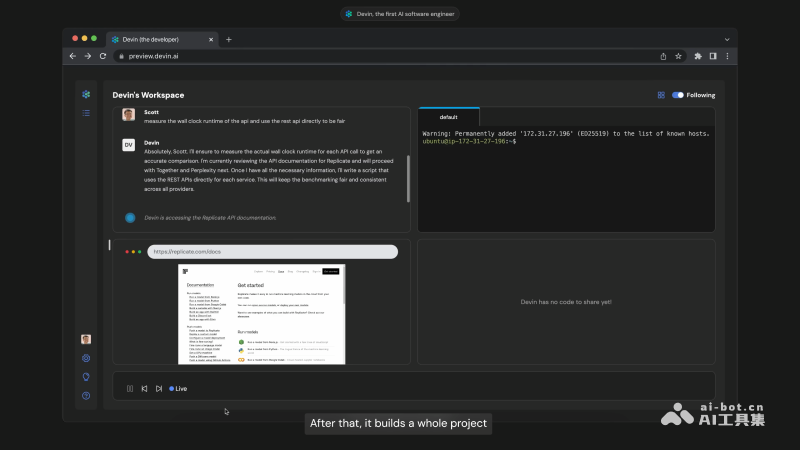
Task: Click the grid layout icon beside Following
Action: coord(661,95)
